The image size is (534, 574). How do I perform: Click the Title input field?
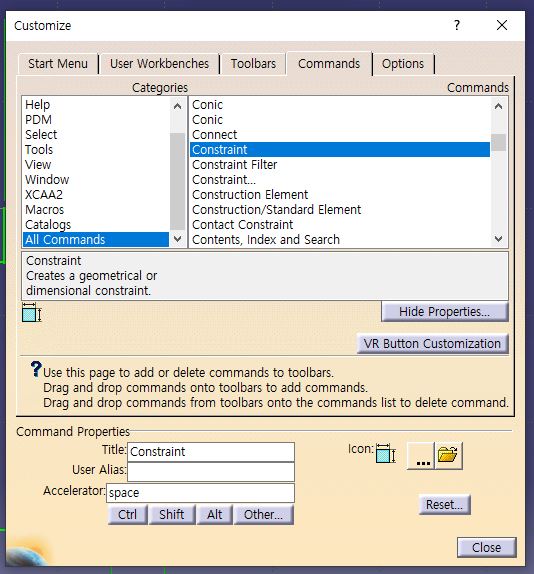coord(211,452)
